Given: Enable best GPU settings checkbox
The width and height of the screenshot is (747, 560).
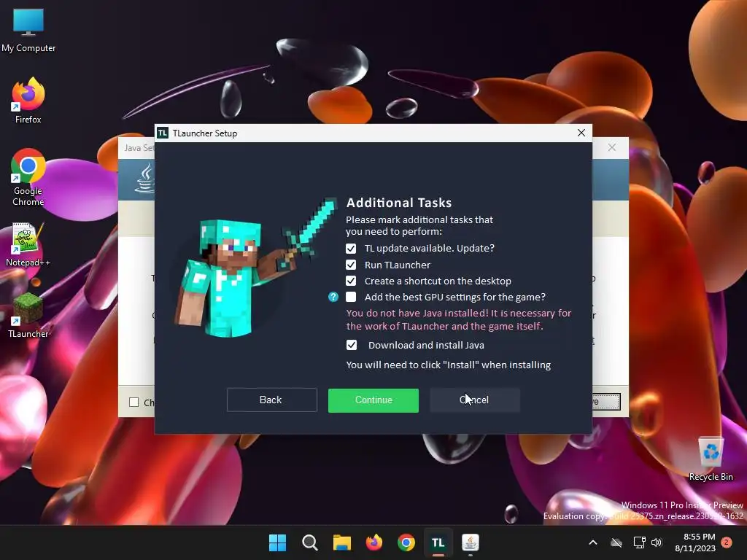Looking at the screenshot, I should coord(351,297).
